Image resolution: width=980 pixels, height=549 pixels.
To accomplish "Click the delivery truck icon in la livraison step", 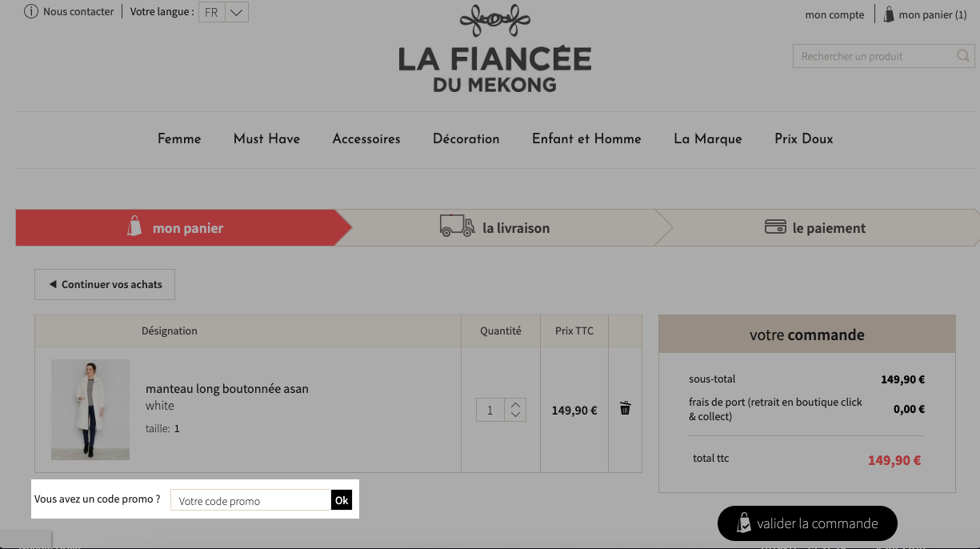I will [457, 226].
